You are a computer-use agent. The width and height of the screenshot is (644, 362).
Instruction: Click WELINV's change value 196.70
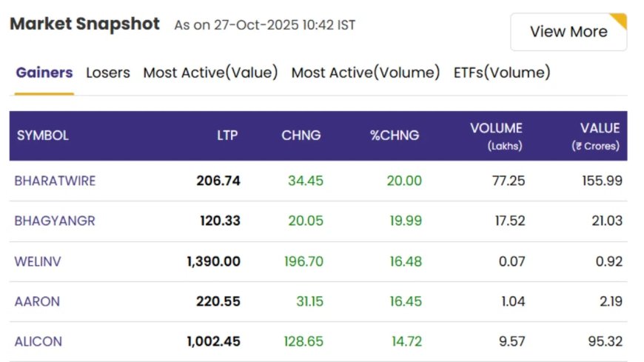(303, 261)
